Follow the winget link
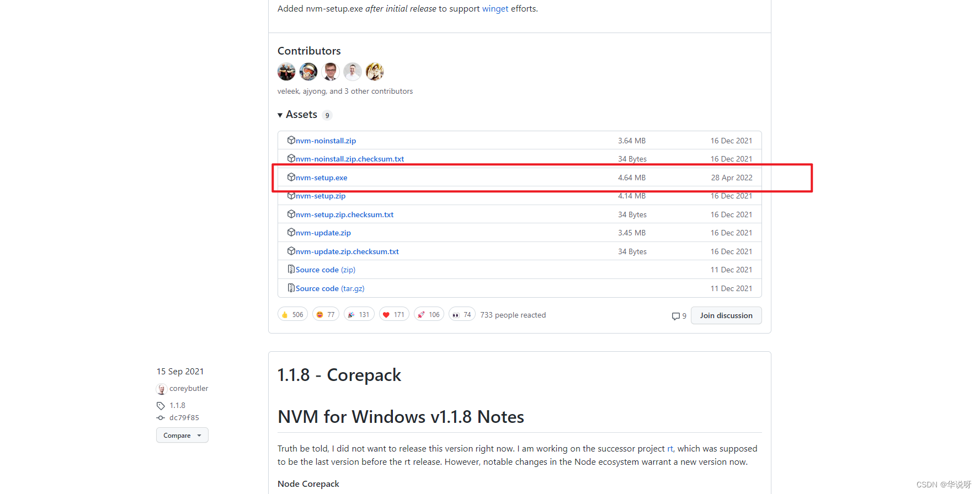980x494 pixels. 495,9
